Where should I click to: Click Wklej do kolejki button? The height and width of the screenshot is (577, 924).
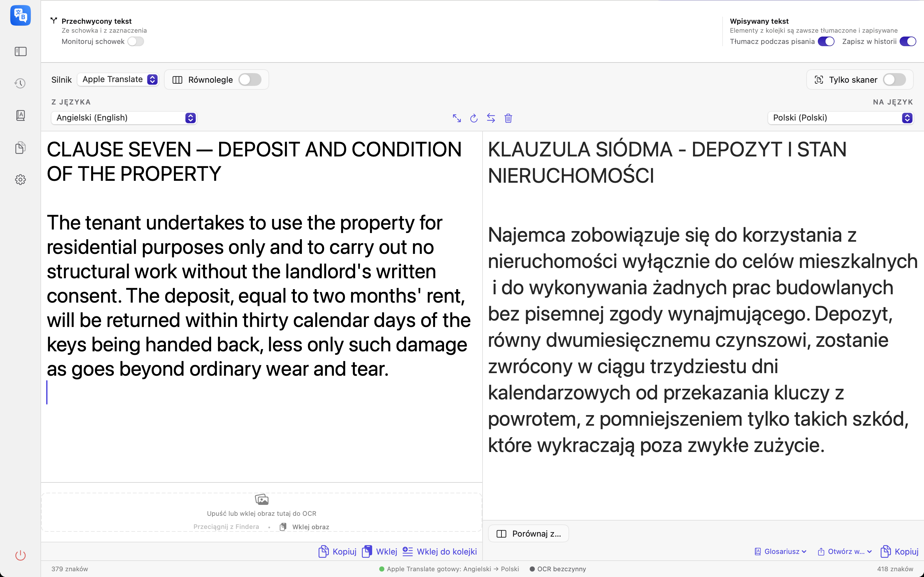[440, 551]
